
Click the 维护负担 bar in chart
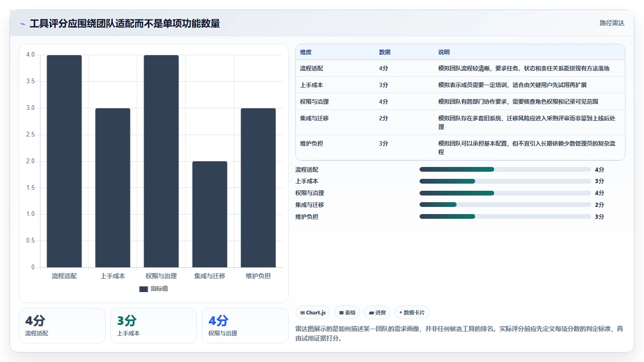[x=258, y=188]
